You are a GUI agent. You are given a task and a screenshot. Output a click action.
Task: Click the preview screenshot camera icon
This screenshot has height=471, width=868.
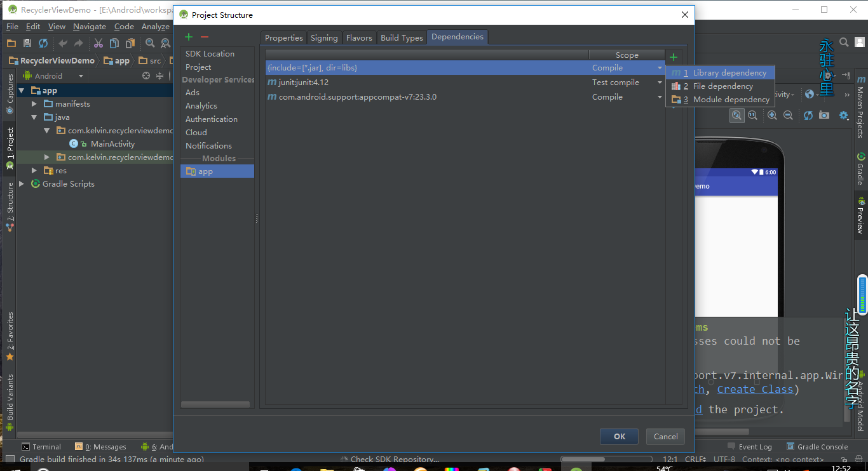[x=824, y=116]
